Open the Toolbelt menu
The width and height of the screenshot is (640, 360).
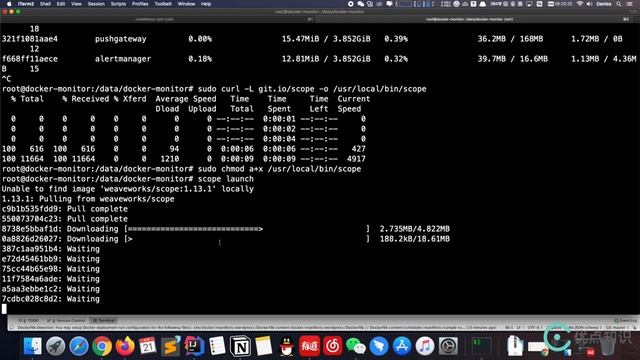[163, 4]
